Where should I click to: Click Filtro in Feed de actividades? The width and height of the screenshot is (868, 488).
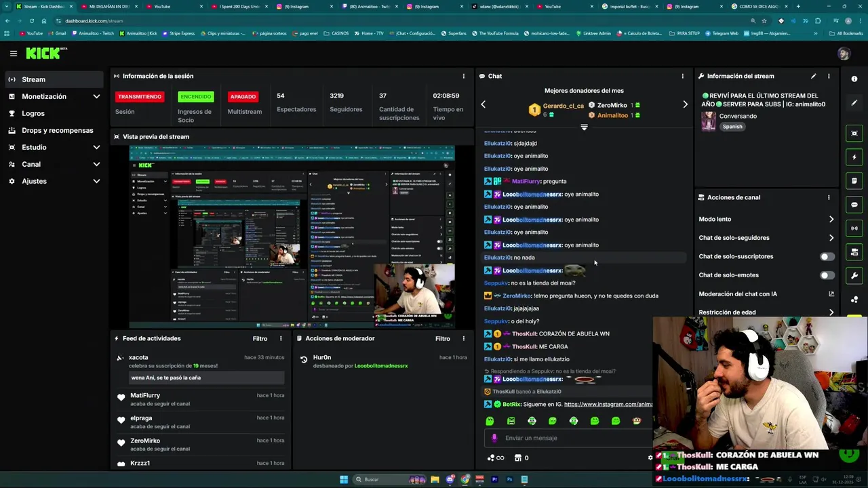[260, 338]
